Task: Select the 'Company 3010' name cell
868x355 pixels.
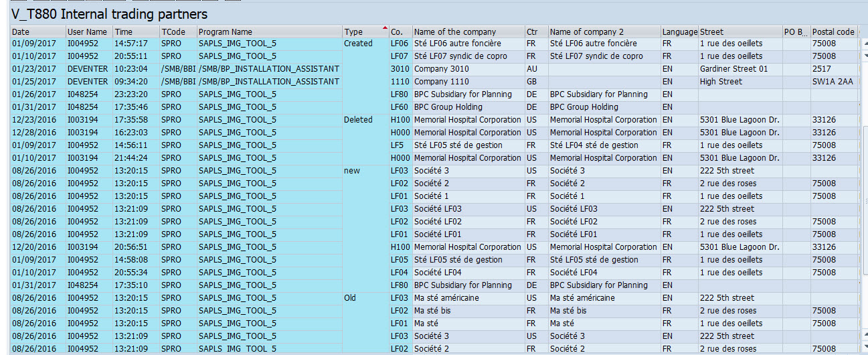Action: [468, 69]
